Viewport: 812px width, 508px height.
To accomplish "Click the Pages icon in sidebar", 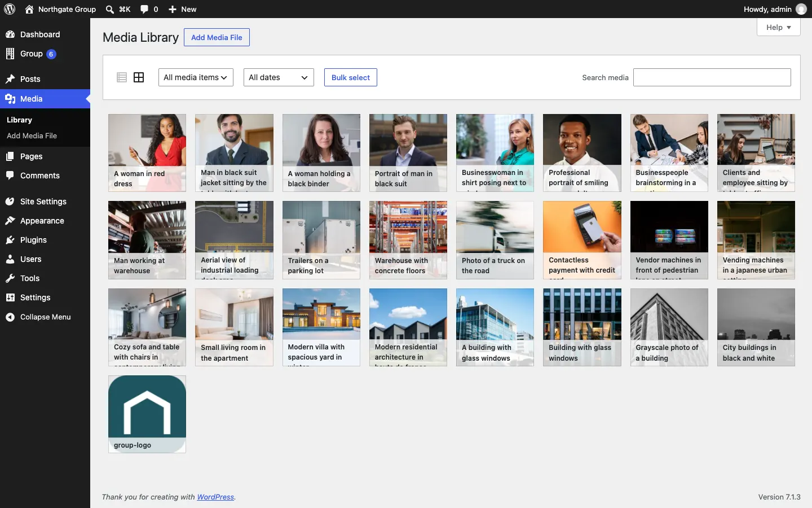I will coord(10,156).
